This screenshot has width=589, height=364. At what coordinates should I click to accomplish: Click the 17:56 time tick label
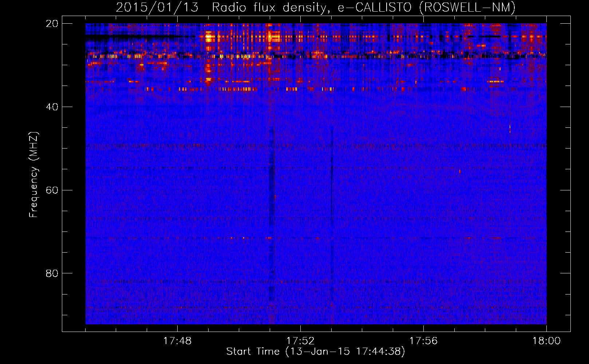[423, 341]
